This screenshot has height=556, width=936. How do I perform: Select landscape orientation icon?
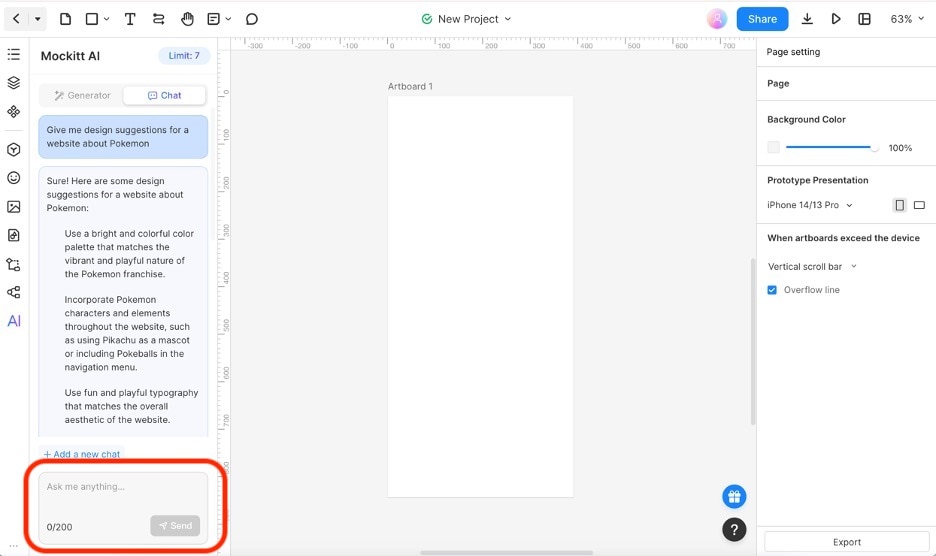(x=919, y=205)
